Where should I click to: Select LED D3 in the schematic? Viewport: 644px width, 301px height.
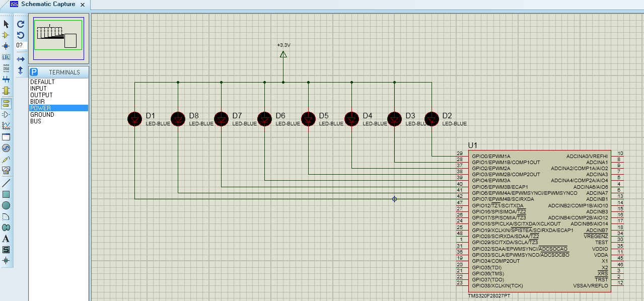coord(395,119)
